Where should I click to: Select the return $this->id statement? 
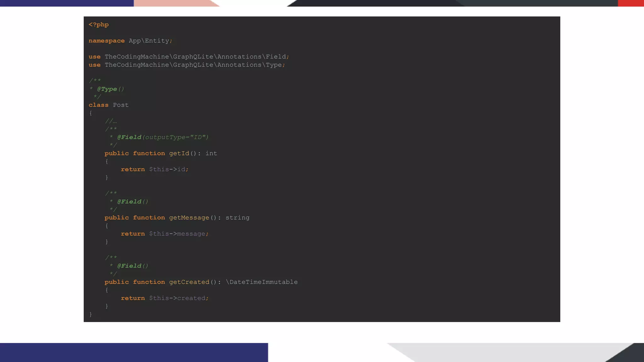155,169
